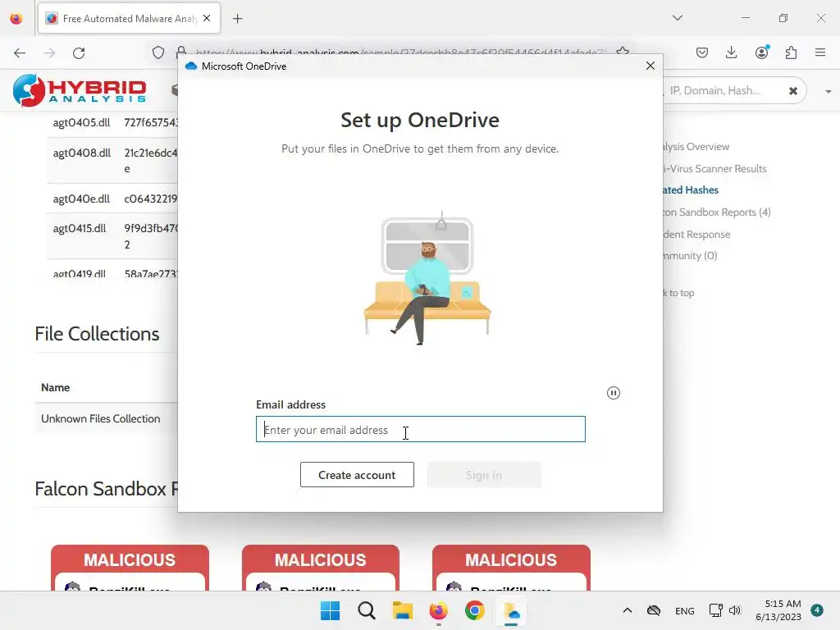Expand the list all tabs chevron
Viewport: 840px width, 630px height.
tap(678, 18)
